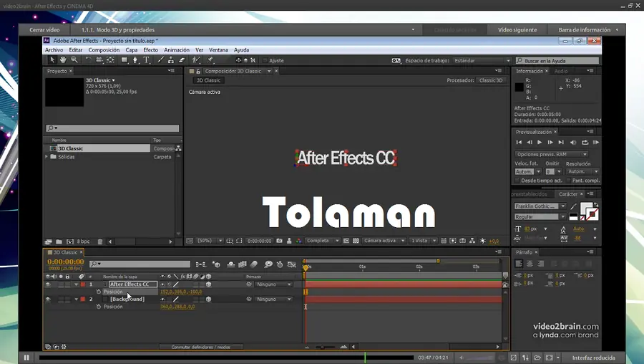Select the Unified Camera tool

click(x=99, y=60)
